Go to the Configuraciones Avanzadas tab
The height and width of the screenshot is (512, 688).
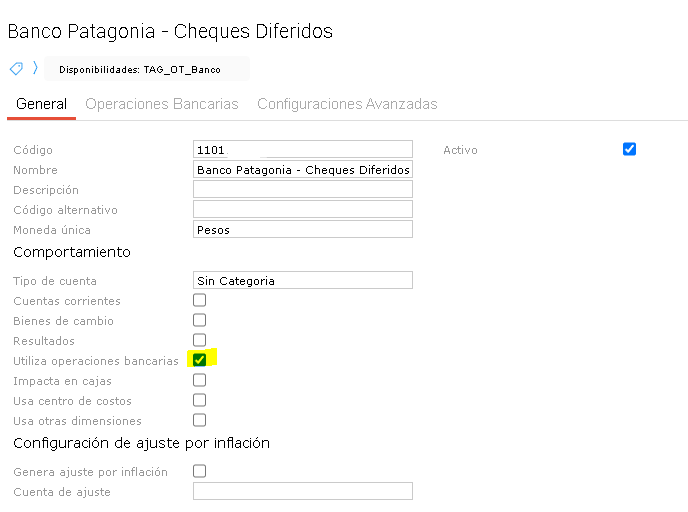(x=347, y=104)
